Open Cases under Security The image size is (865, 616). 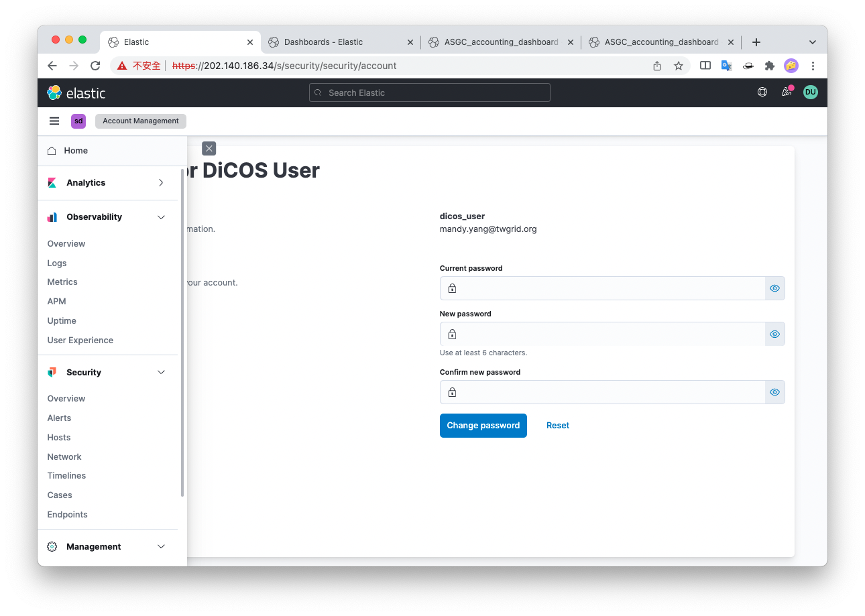60,495
